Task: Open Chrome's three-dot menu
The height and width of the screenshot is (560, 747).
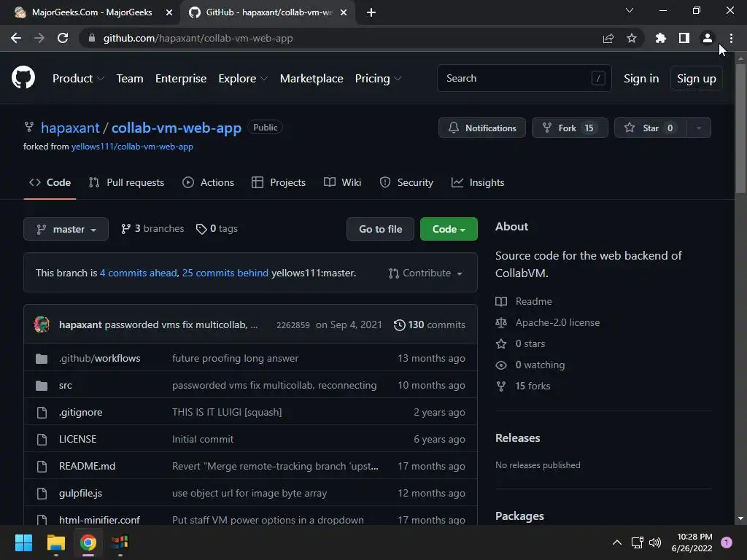Action: (731, 38)
